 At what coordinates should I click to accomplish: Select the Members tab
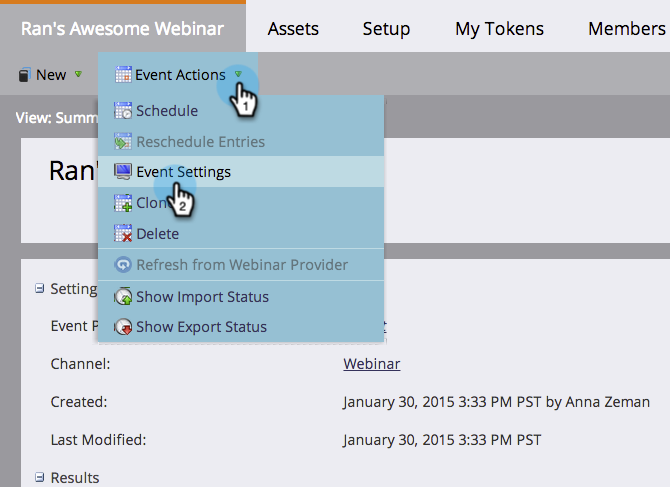626,28
